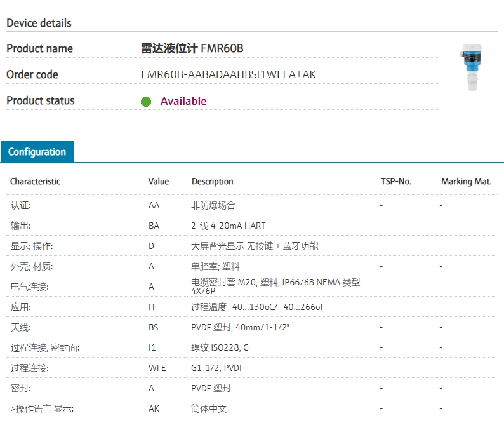Select the >操作语言 显示: label
This screenshot has height=425, width=504.
click(42, 408)
